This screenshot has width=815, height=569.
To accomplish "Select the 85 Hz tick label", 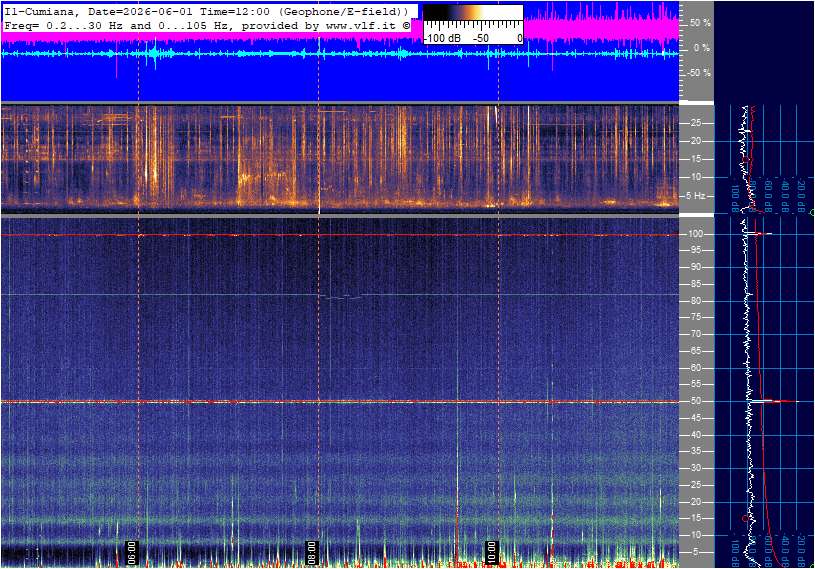I will 695,284.
